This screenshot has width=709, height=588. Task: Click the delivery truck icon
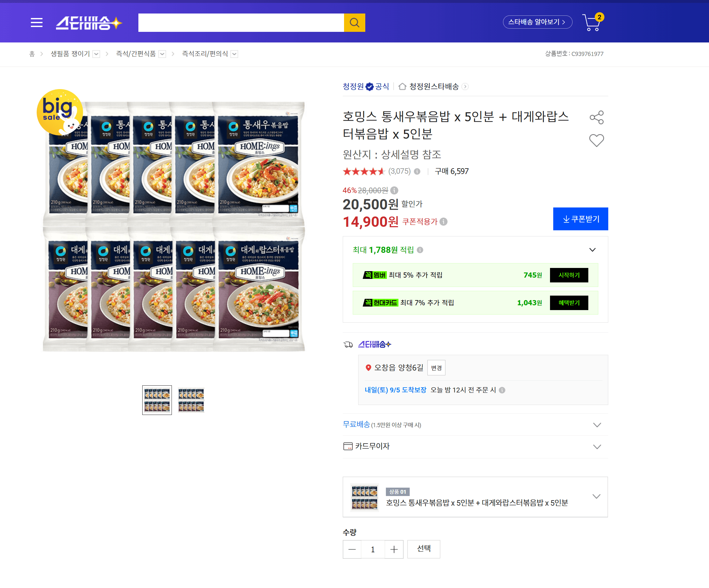pyautogui.click(x=348, y=345)
